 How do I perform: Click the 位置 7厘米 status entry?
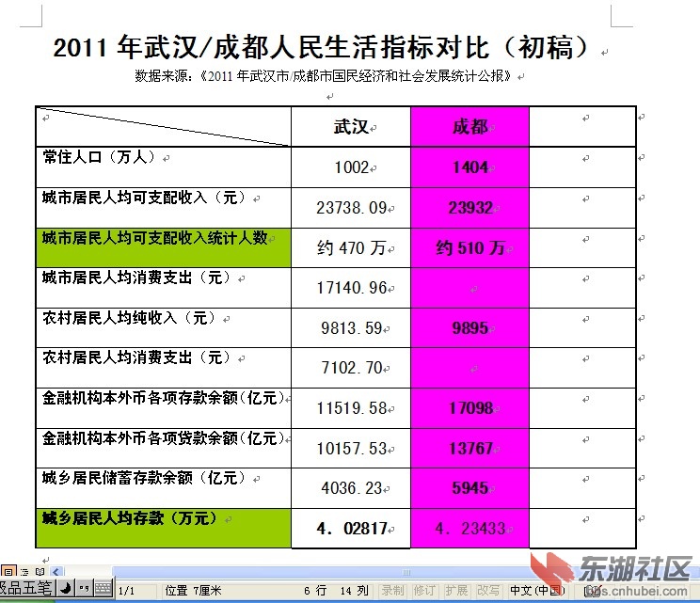pos(193,591)
